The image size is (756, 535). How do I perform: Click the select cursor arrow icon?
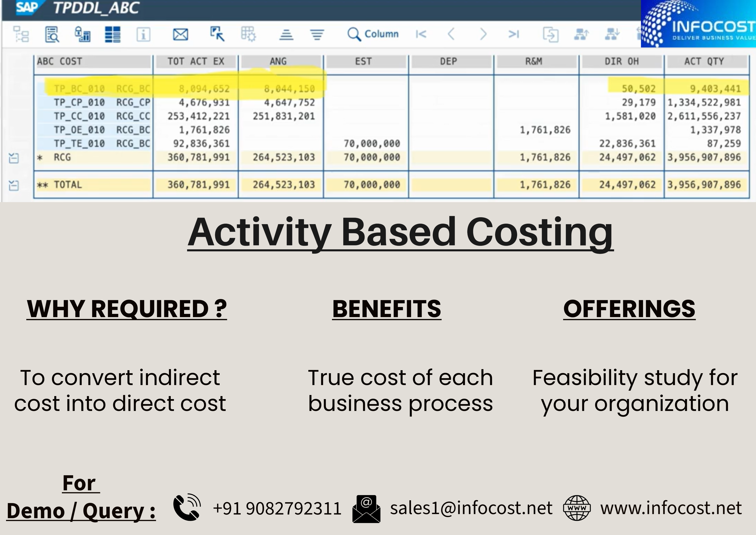217,34
